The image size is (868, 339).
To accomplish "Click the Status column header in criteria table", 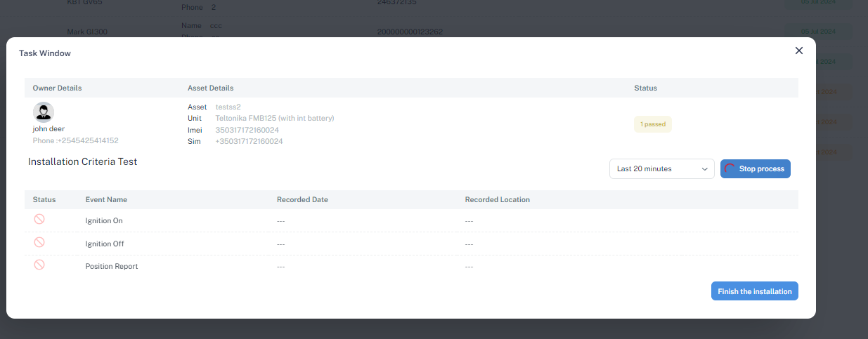I will click(44, 200).
